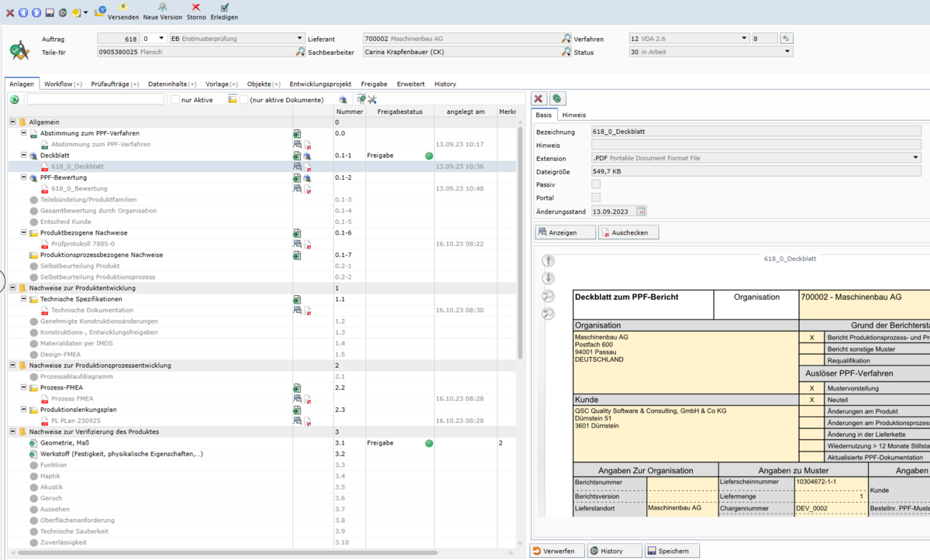Click the wrench tools icon above the tree
930x560 pixels.
(372, 99)
